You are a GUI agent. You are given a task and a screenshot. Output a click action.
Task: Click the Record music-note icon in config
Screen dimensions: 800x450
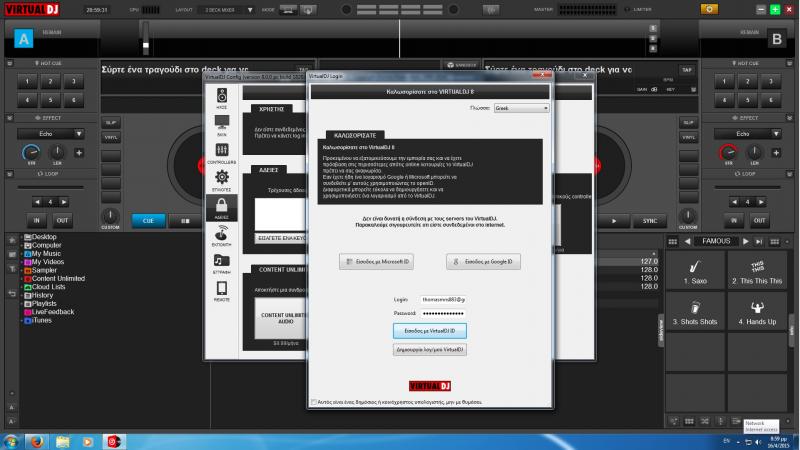click(x=221, y=262)
